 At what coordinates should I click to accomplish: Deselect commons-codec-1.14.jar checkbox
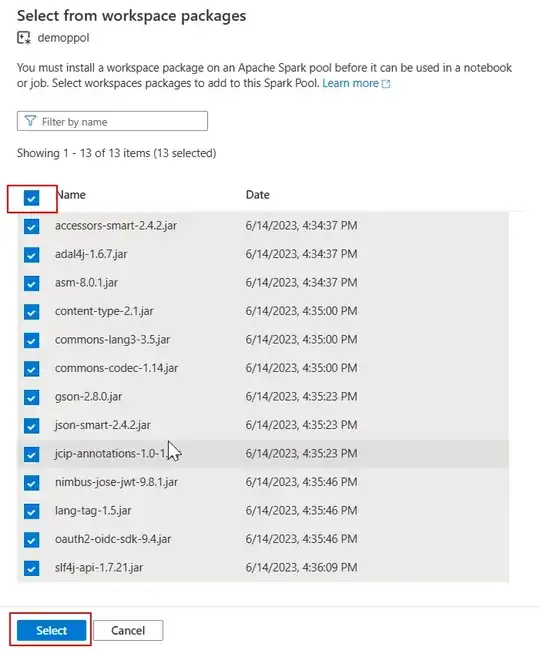pos(31,369)
